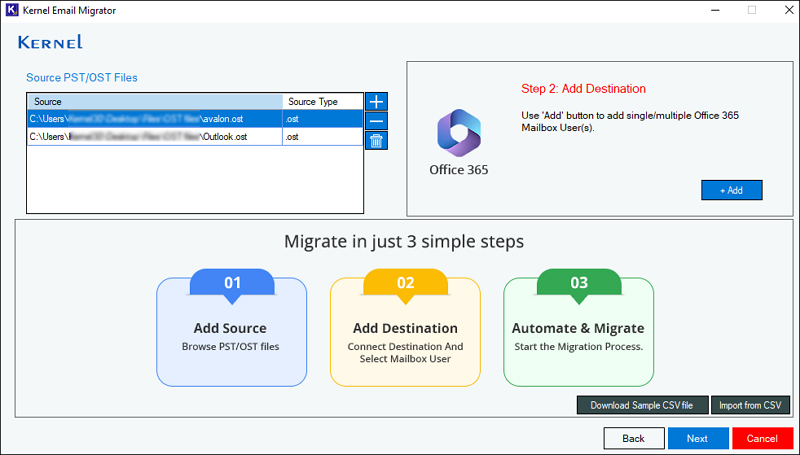Click the .ost type cell for Outlook.ost
The image size is (800, 455).
[x=323, y=137]
